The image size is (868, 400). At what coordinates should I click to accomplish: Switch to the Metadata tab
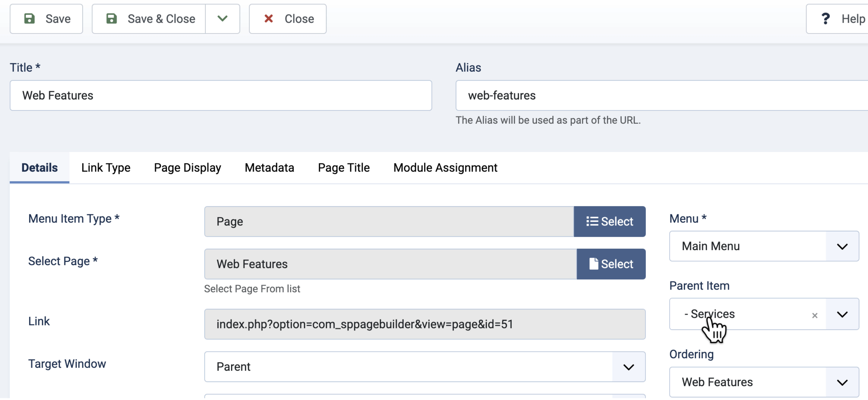269,168
